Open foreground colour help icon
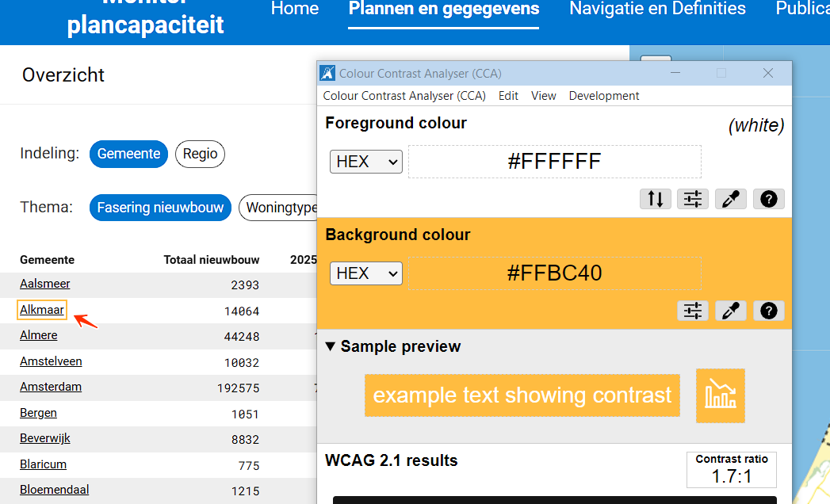The height and width of the screenshot is (504, 830). (x=768, y=199)
